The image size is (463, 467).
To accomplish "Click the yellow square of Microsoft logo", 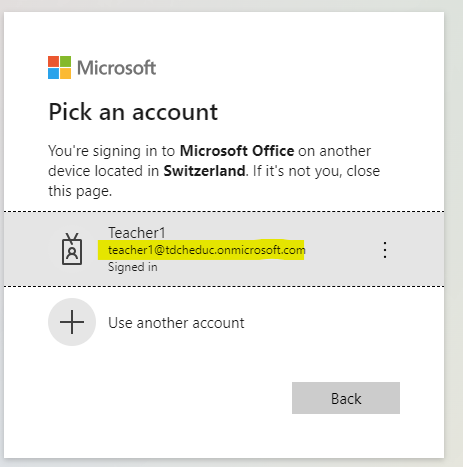I will [x=65, y=73].
